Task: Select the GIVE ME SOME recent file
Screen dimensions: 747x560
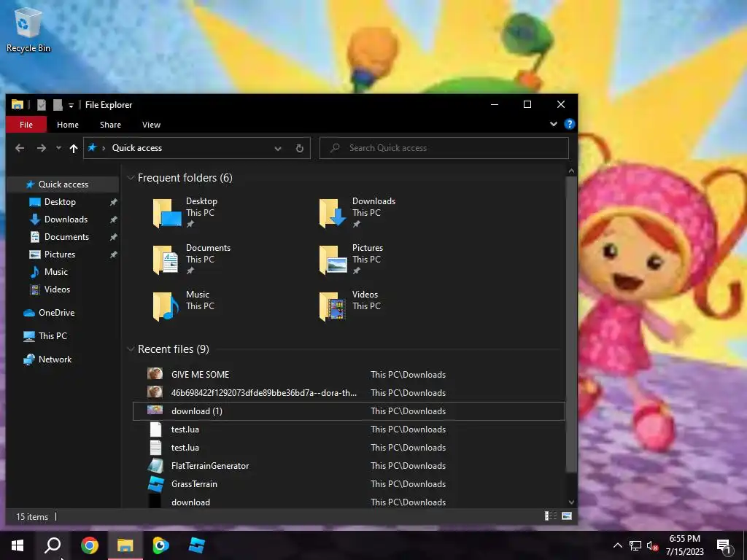Action: tap(349, 374)
